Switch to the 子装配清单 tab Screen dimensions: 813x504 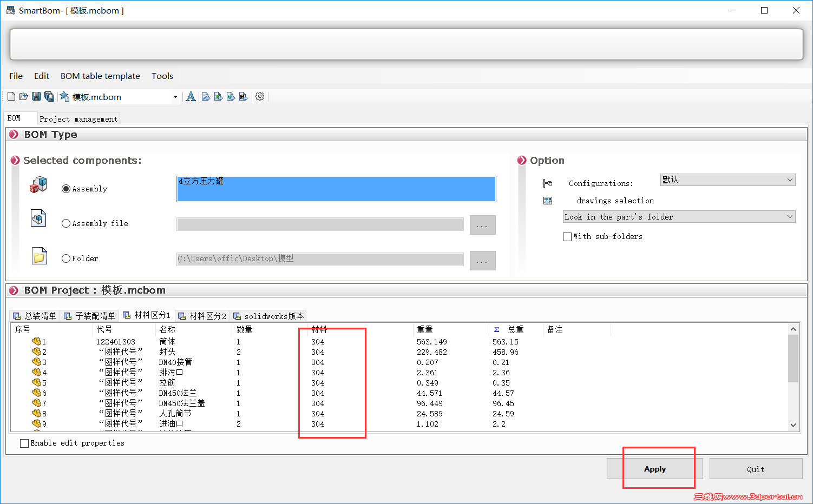(89, 316)
